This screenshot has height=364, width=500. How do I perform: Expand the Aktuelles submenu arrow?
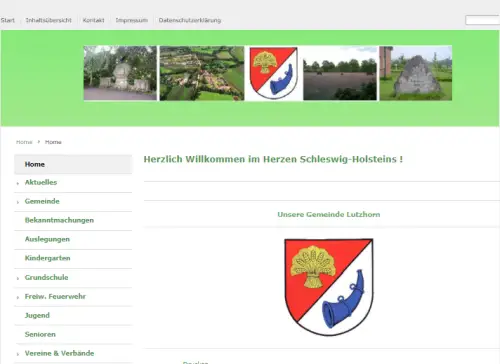pos(18,183)
